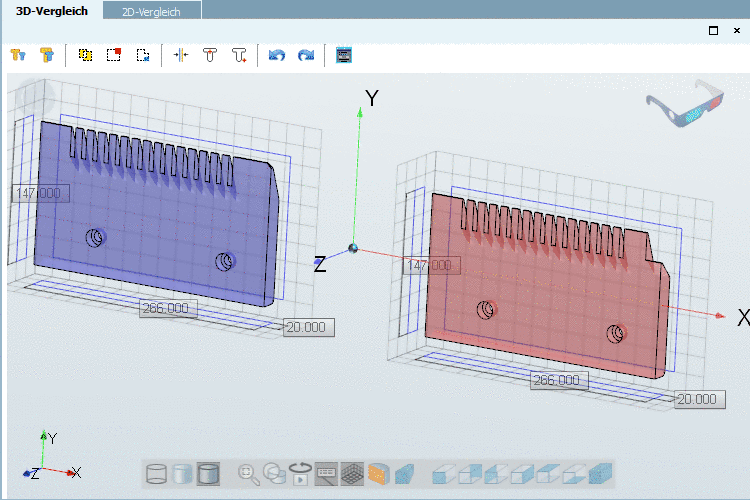Click the T-shape with top red marker icon
The width and height of the screenshot is (750, 500).
pos(210,56)
